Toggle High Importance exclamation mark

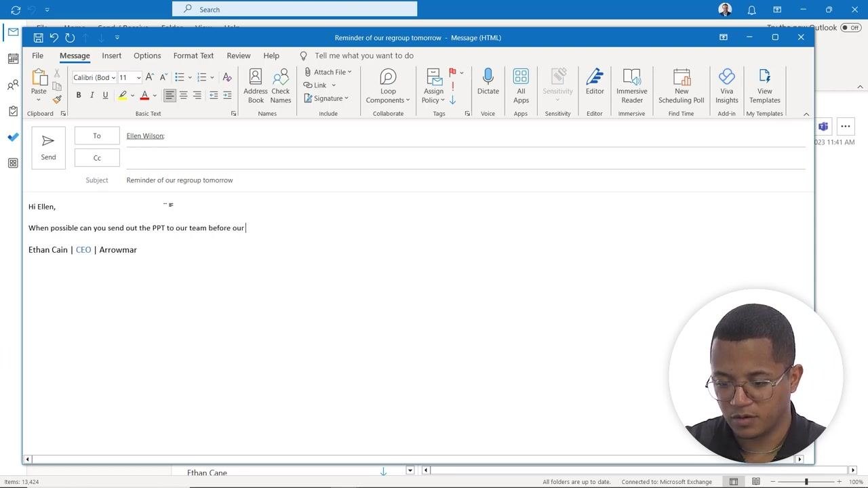click(x=452, y=87)
